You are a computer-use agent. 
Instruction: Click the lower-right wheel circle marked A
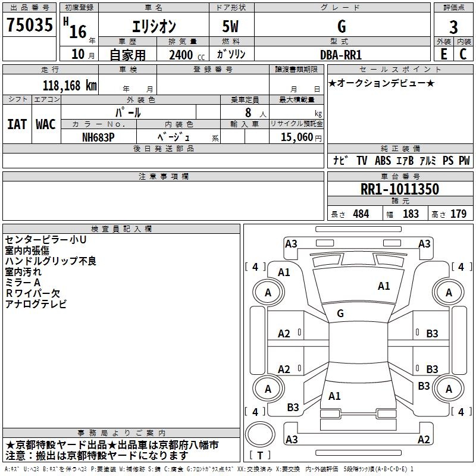click(449, 389)
